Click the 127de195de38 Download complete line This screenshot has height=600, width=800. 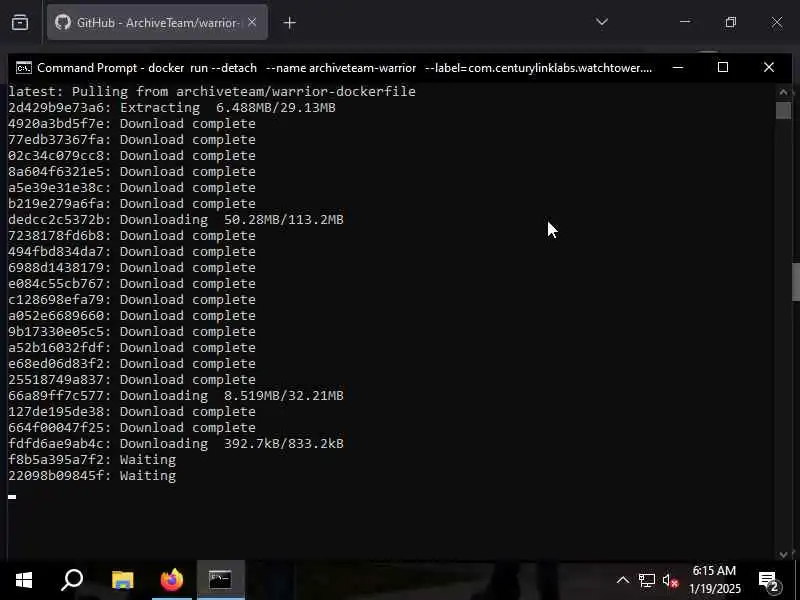pyautogui.click(x=132, y=412)
